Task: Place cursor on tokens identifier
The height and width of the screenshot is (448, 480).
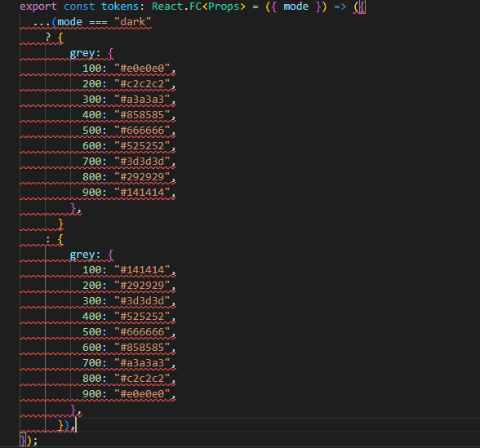Action: point(120,7)
